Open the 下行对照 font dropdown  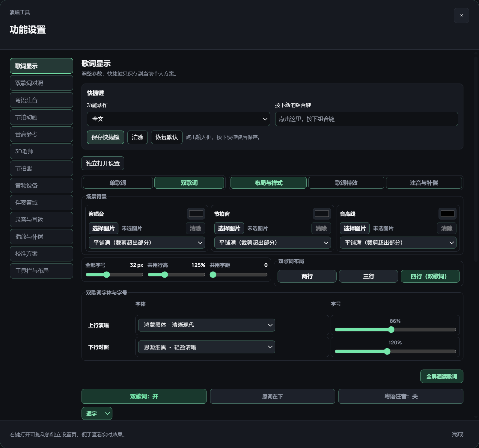tap(207, 347)
